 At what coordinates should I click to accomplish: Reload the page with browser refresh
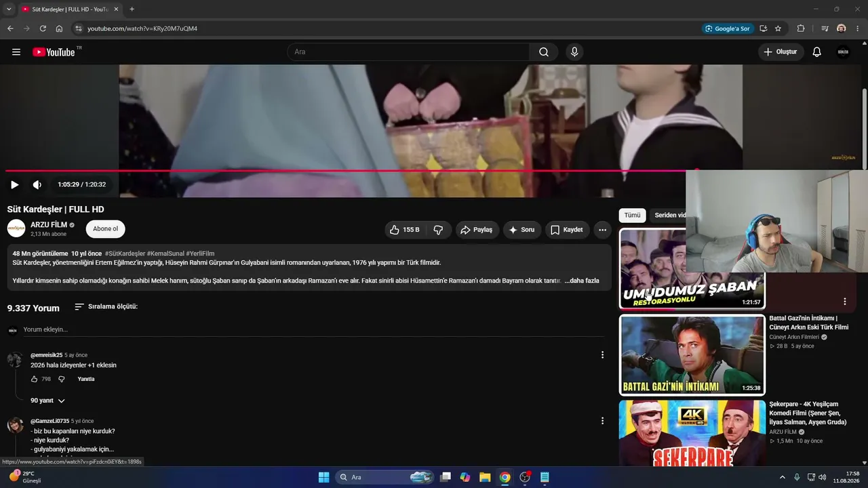click(43, 28)
